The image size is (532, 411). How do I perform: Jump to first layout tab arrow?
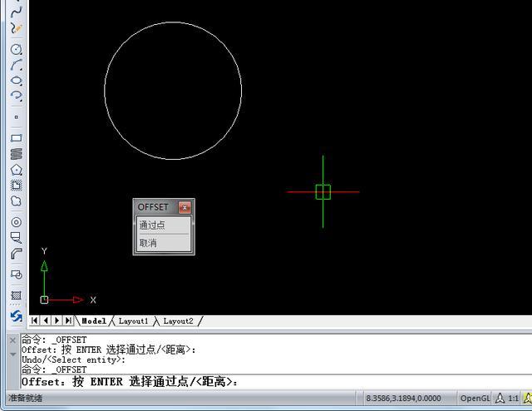34,320
